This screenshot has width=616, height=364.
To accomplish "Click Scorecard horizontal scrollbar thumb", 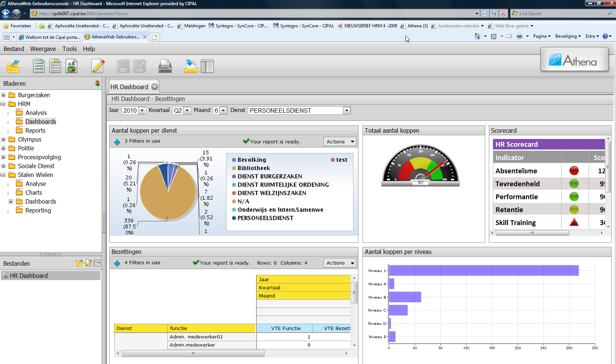I will [532, 233].
